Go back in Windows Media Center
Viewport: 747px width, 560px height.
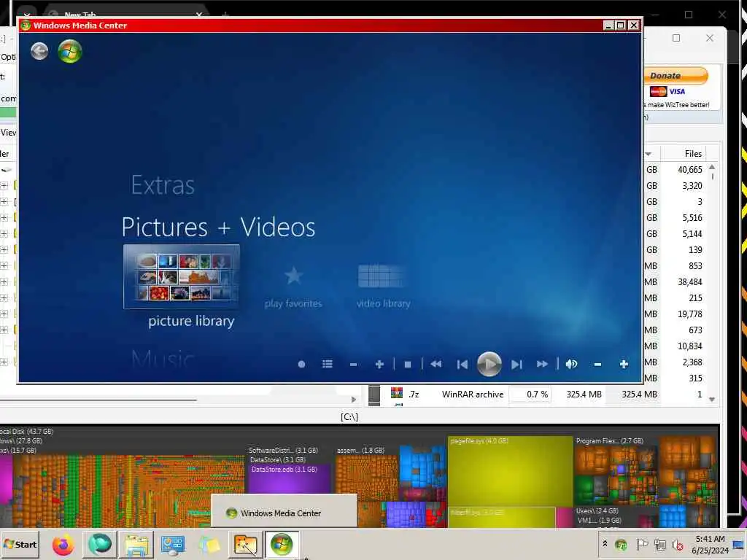coord(39,51)
